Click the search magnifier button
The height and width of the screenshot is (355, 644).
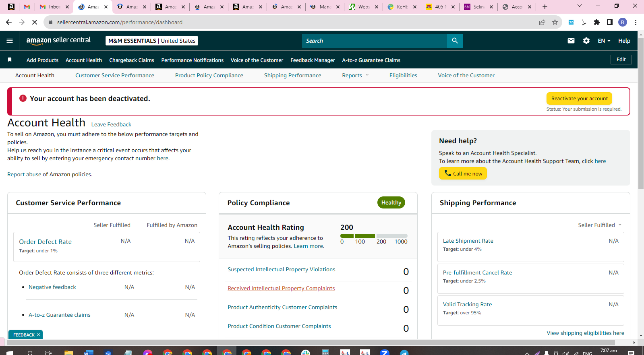tap(455, 41)
